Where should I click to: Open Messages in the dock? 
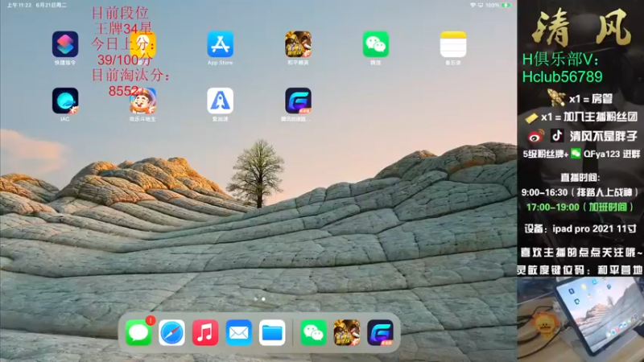click(x=138, y=332)
